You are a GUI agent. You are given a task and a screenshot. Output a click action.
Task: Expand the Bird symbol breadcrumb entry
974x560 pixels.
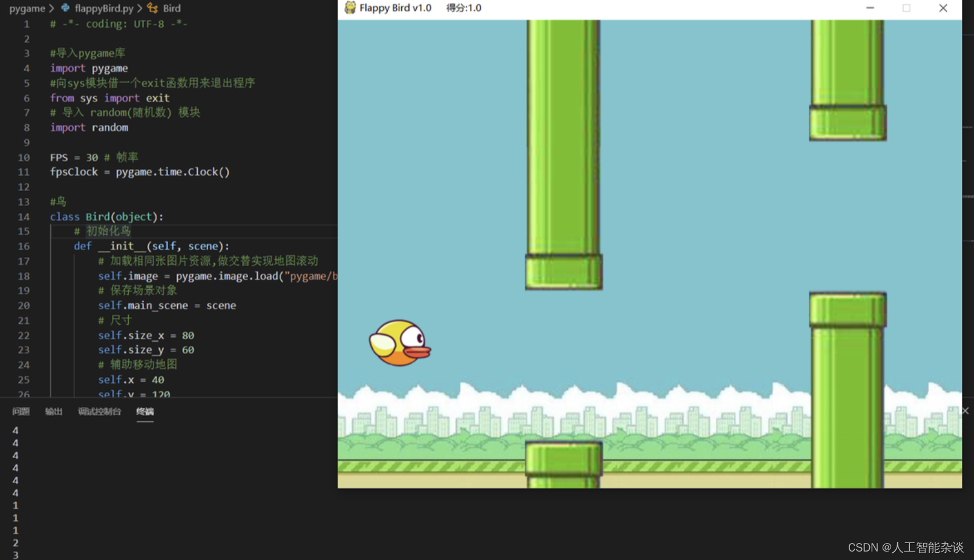(x=171, y=8)
